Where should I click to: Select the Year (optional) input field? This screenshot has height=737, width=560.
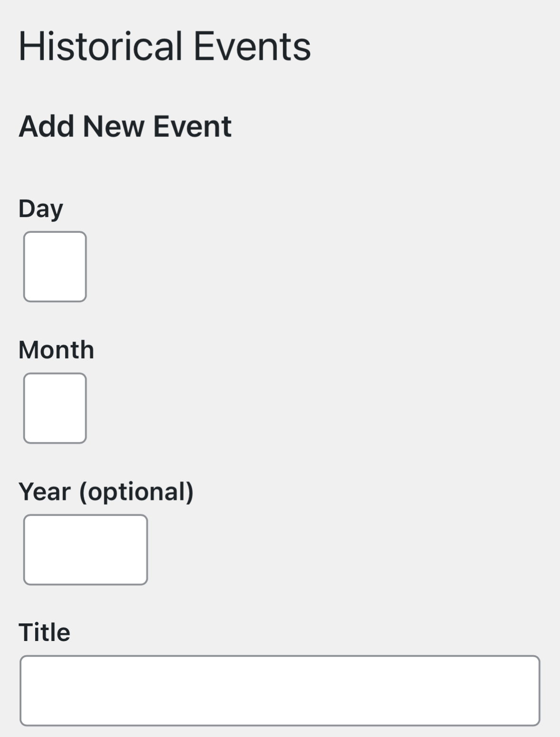point(85,550)
